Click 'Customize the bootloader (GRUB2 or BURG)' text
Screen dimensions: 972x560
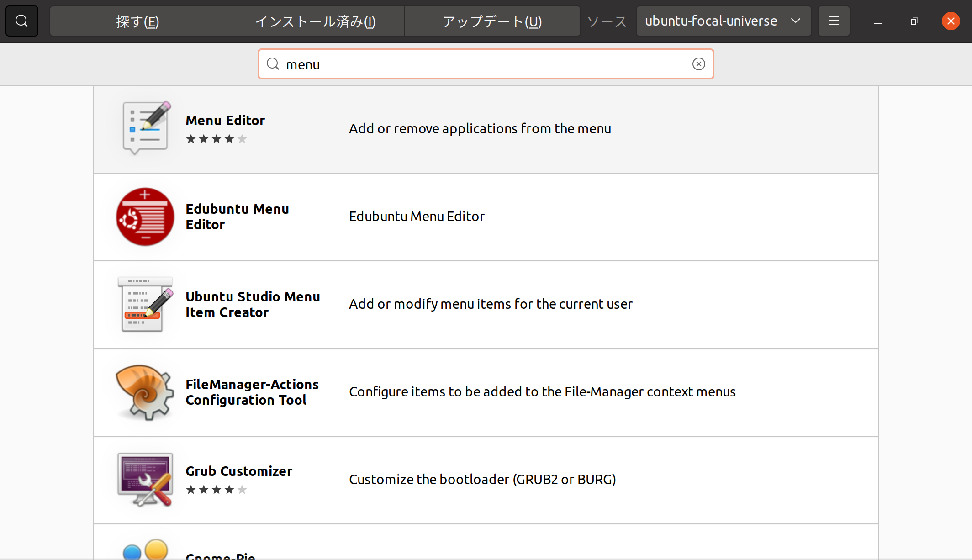(x=482, y=480)
